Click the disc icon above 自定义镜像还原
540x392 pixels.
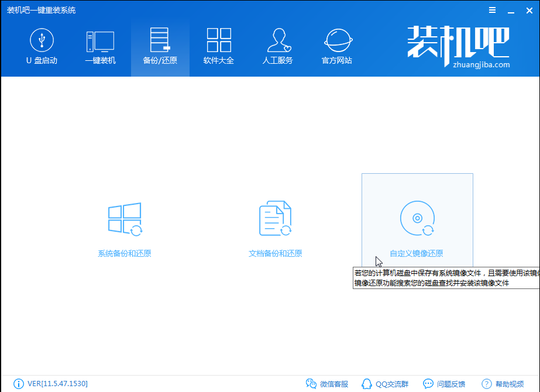click(417, 218)
